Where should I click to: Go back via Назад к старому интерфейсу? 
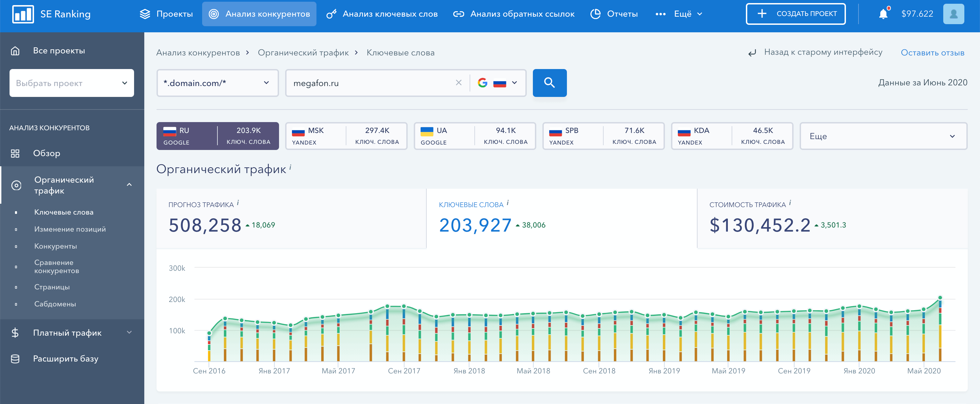tap(823, 52)
